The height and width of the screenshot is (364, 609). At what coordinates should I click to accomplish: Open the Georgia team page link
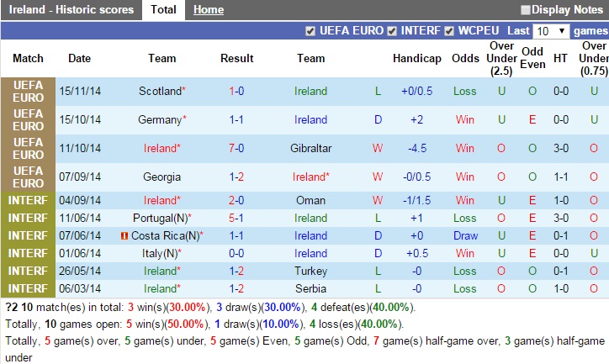162,177
